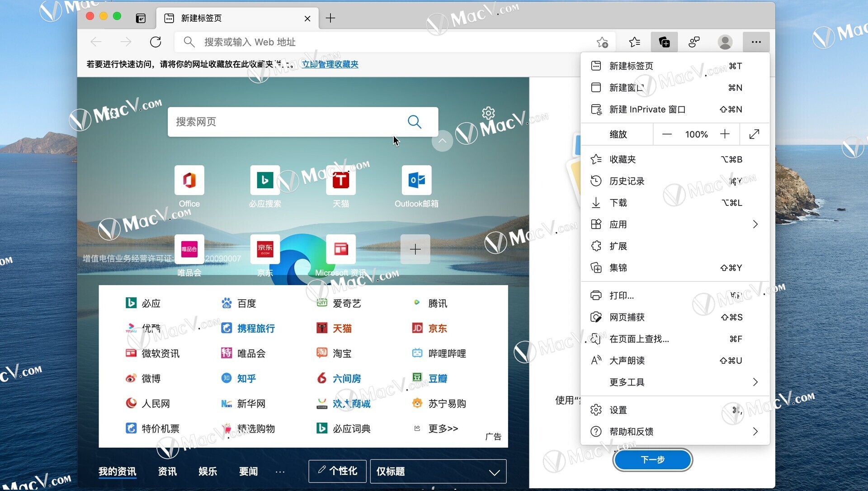This screenshot has width=868, height=491.
Task: Go back with the back arrow
Action: pos(96,42)
